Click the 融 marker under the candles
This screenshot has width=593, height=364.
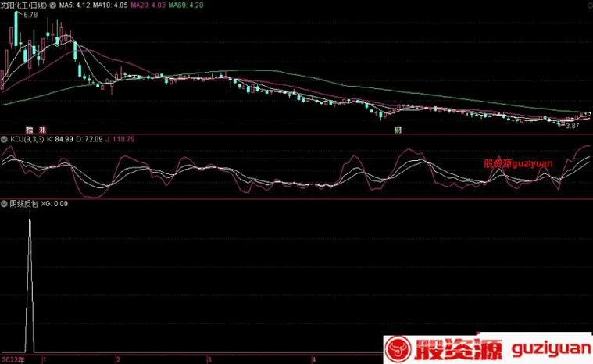pos(30,130)
